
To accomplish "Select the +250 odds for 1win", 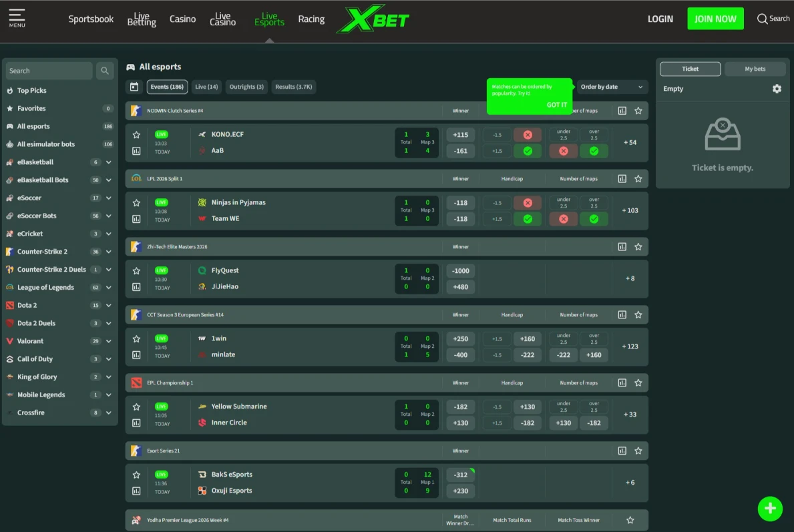I will 460,339.
